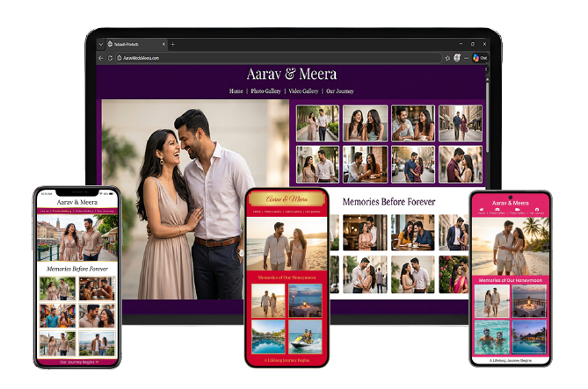Open palm beach sunset hero on pink phone
This screenshot has width=588, height=389.
pyautogui.click(x=511, y=246)
